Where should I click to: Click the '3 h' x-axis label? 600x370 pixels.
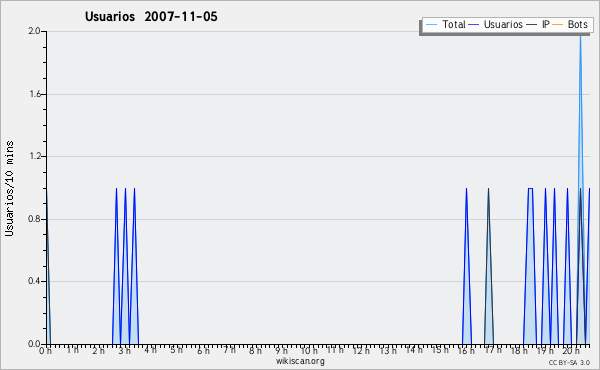[124, 351]
